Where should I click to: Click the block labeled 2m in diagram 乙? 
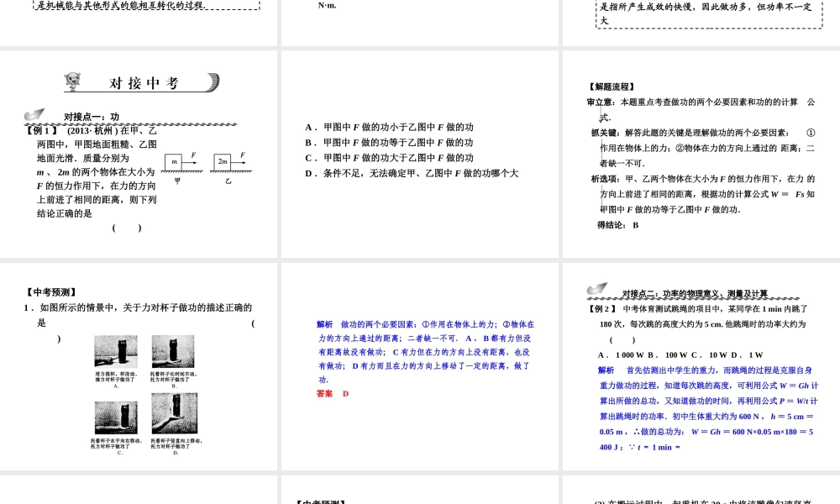pyautogui.click(x=223, y=162)
